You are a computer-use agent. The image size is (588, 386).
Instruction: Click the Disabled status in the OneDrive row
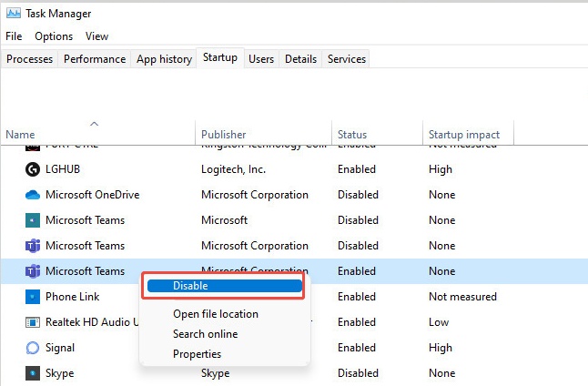click(x=358, y=195)
